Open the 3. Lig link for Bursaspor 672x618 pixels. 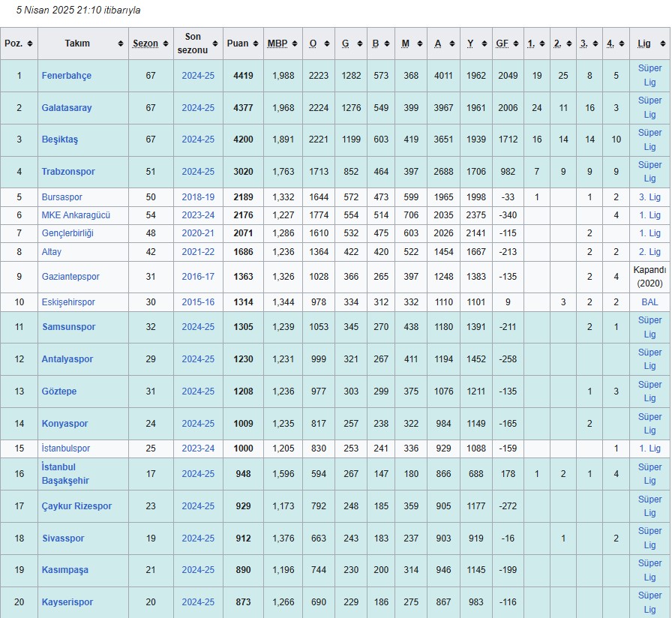[x=649, y=197]
